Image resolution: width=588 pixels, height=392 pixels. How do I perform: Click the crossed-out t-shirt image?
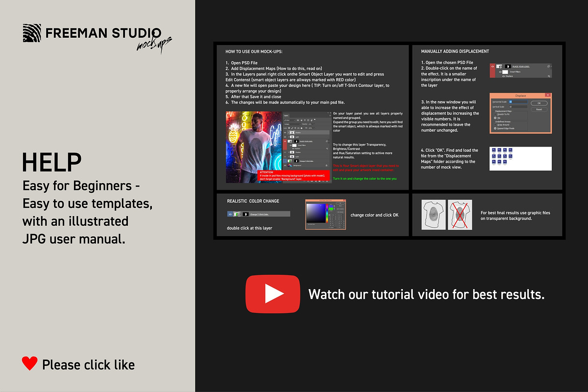click(460, 215)
